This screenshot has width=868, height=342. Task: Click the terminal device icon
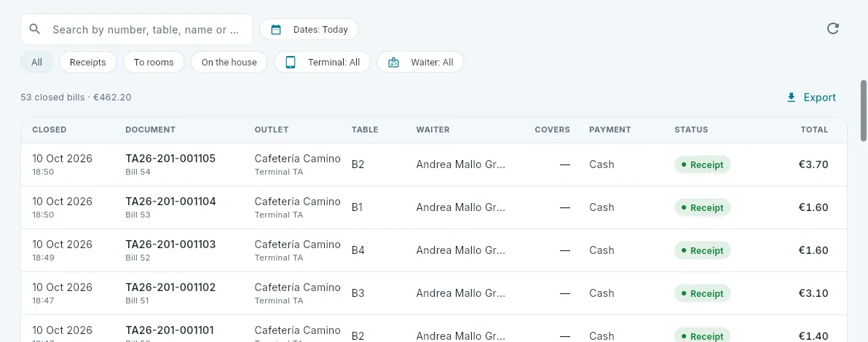[x=290, y=62]
